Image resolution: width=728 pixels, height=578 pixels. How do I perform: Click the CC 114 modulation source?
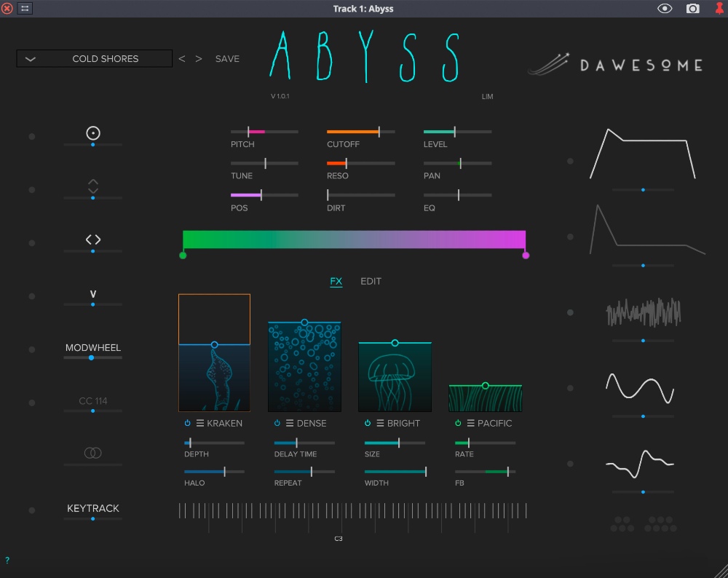click(x=92, y=400)
